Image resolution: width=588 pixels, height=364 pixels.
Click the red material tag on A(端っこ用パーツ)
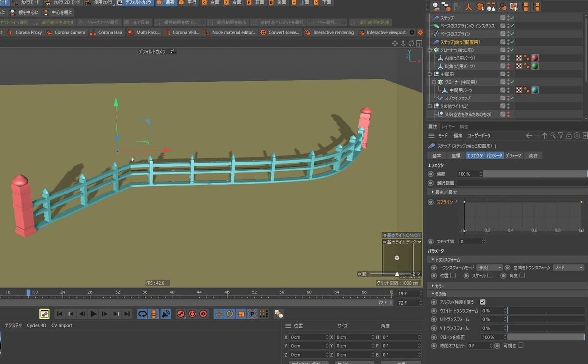[x=535, y=58]
